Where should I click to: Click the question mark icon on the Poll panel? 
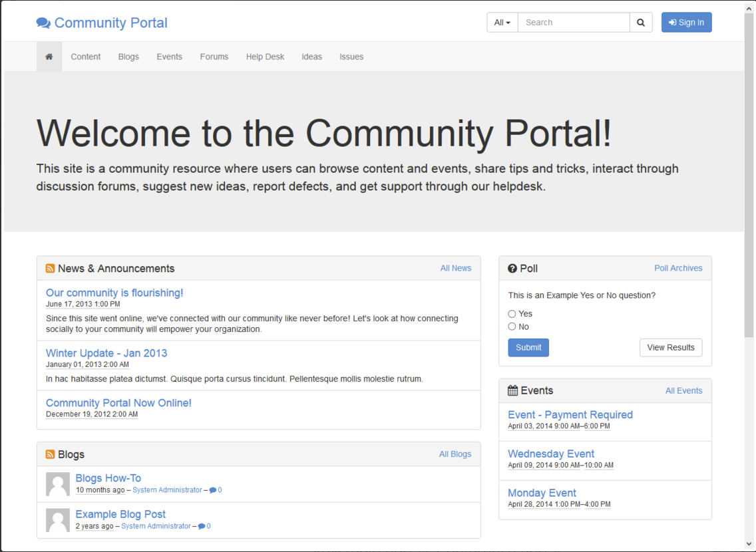[512, 268]
